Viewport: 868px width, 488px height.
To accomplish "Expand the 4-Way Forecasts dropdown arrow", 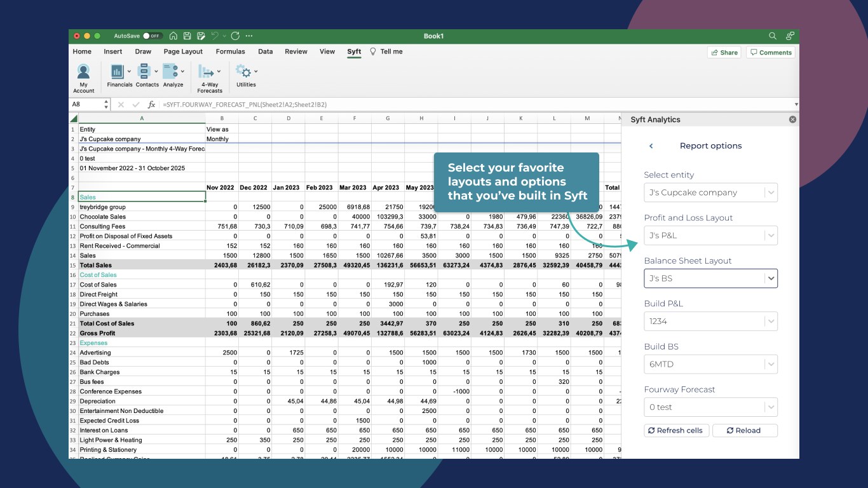I will (x=219, y=72).
